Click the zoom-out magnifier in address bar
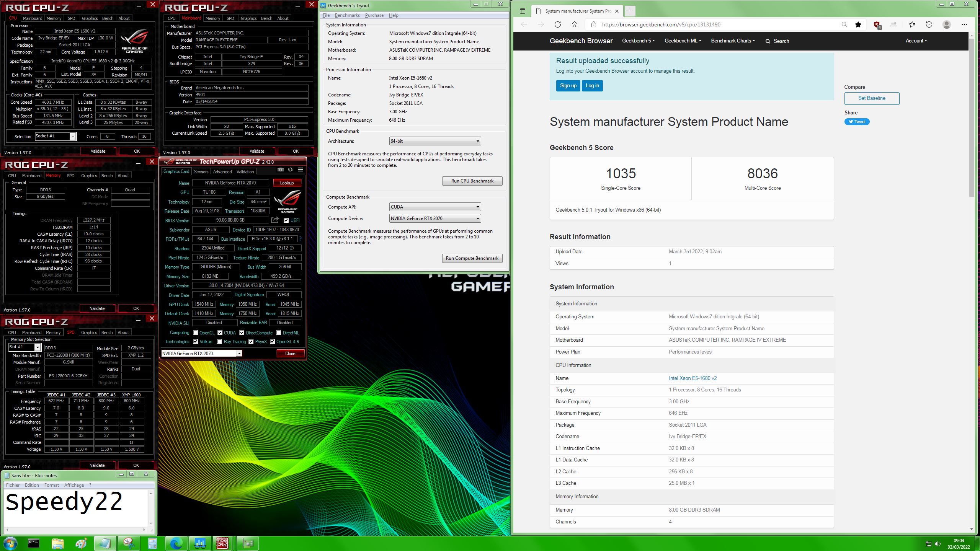 click(844, 24)
